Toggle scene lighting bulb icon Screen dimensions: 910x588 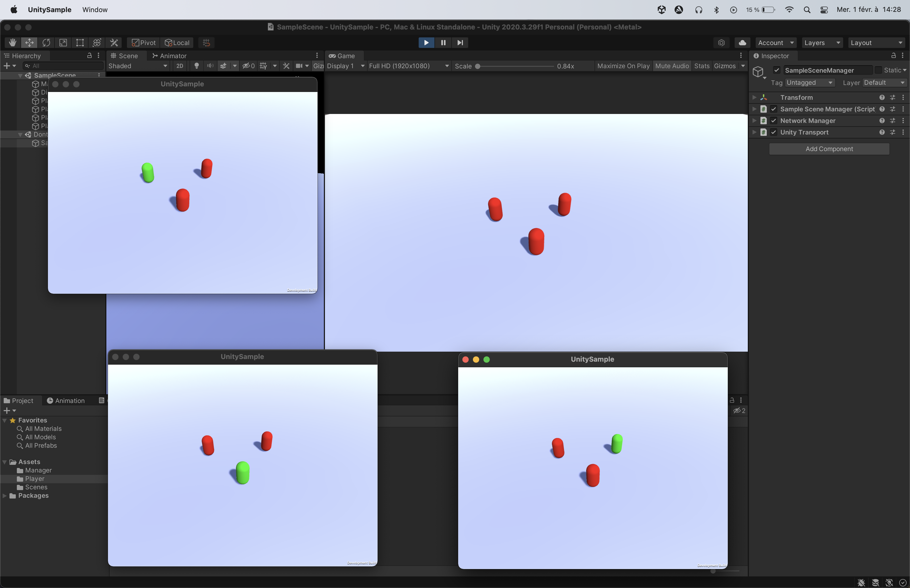pos(197,66)
